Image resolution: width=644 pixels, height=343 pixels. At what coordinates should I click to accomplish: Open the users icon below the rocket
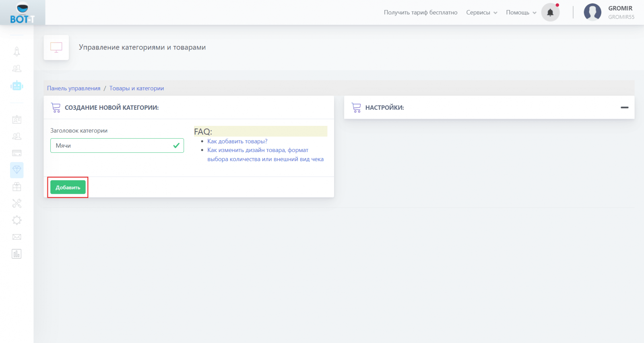click(17, 69)
